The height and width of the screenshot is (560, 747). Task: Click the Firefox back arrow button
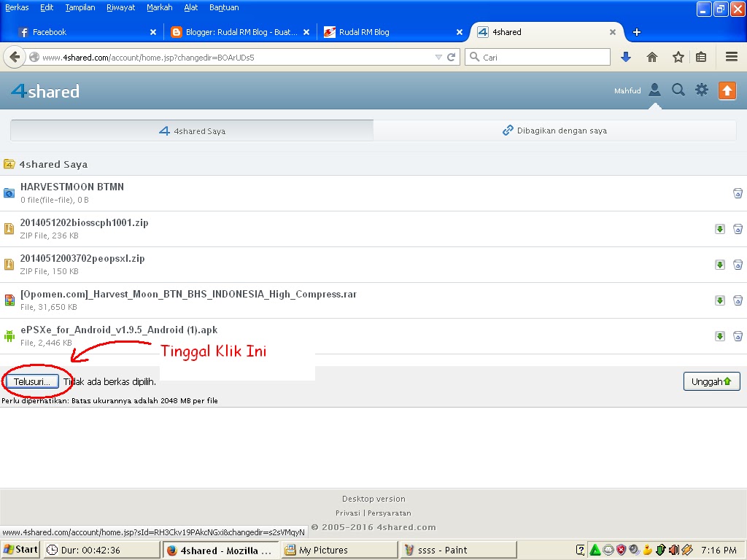[15, 57]
